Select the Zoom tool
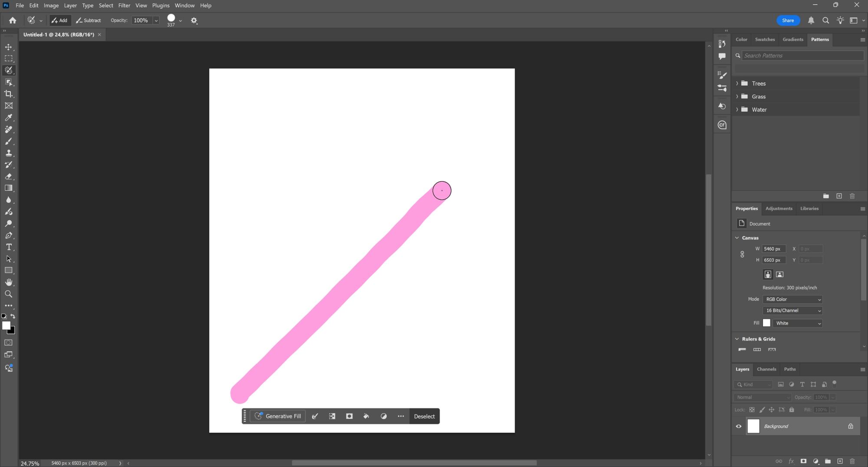The height and width of the screenshot is (467, 868). point(9,294)
